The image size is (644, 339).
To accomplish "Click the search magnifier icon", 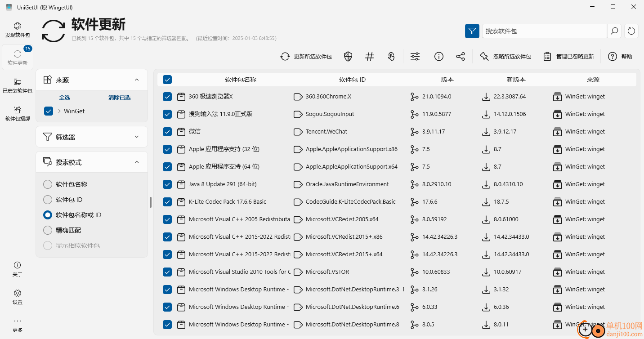I will pos(614,31).
